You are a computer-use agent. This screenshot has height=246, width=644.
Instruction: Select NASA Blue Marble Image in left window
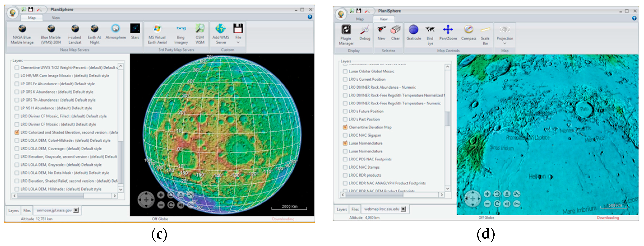point(22,34)
